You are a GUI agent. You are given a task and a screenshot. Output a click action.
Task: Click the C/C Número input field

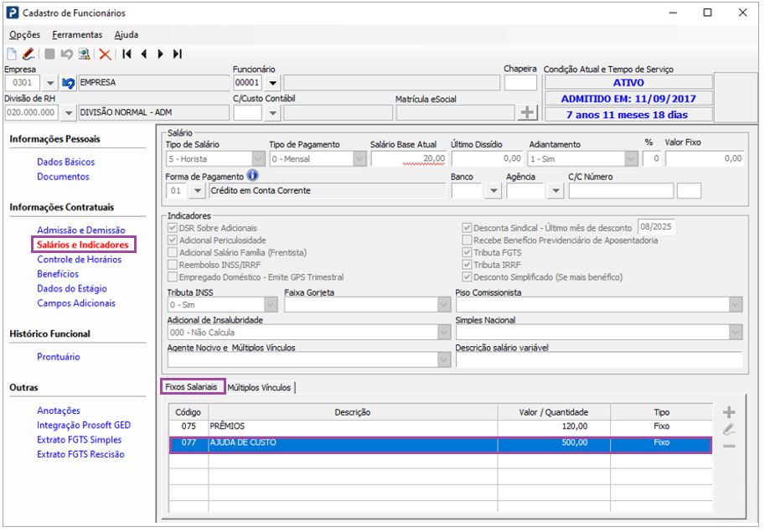(x=620, y=191)
